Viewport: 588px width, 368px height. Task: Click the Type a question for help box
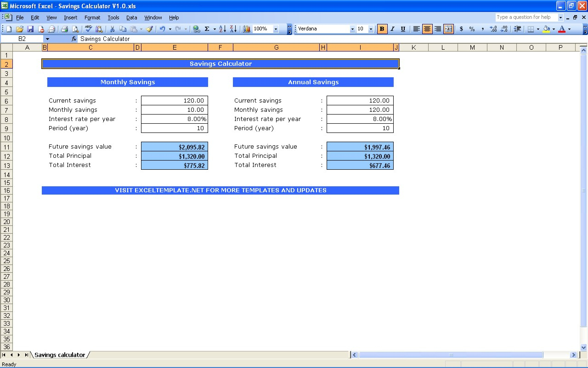click(x=526, y=17)
